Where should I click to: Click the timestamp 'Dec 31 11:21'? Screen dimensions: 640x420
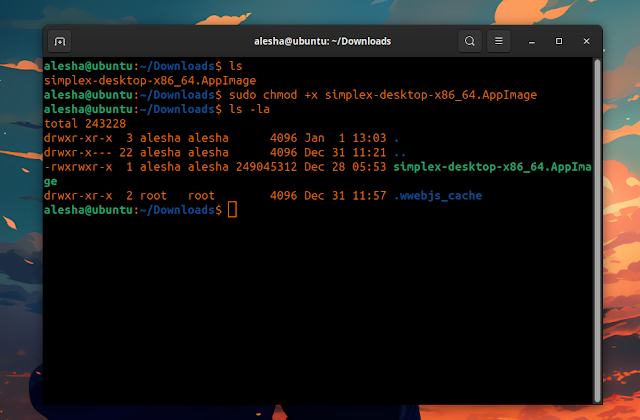coord(345,152)
